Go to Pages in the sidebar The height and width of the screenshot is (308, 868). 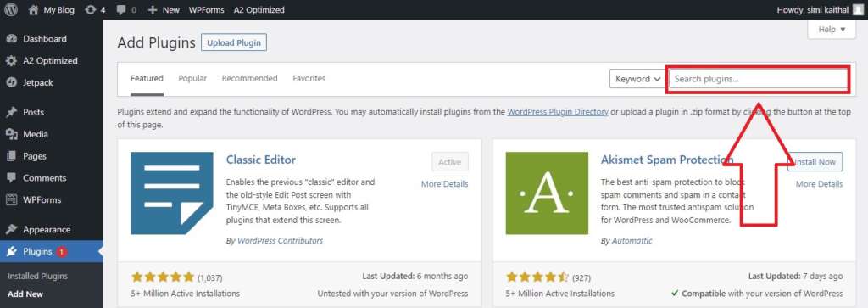click(35, 156)
